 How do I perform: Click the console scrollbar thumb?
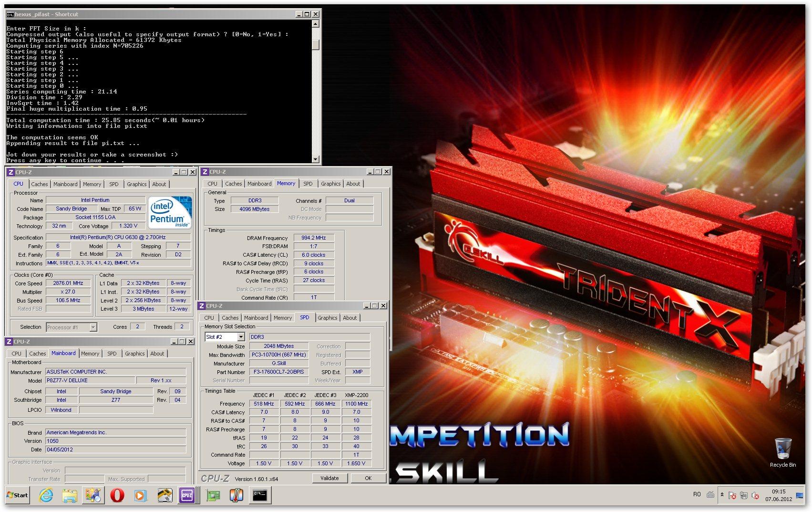click(x=315, y=44)
